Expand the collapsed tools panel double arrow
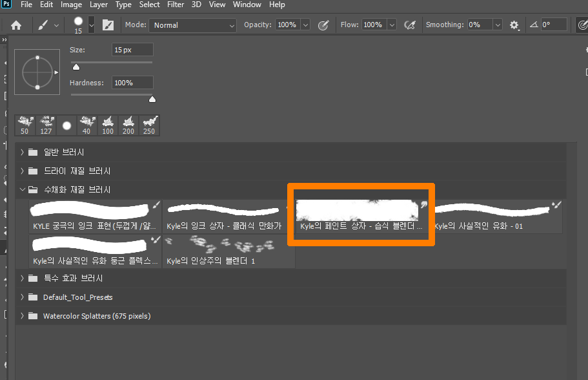The height and width of the screenshot is (380, 588). 4,39
